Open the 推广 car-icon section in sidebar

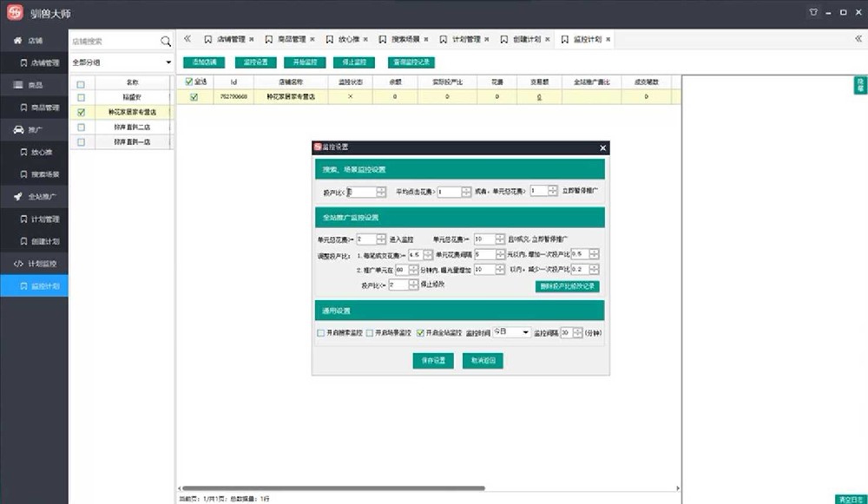35,129
